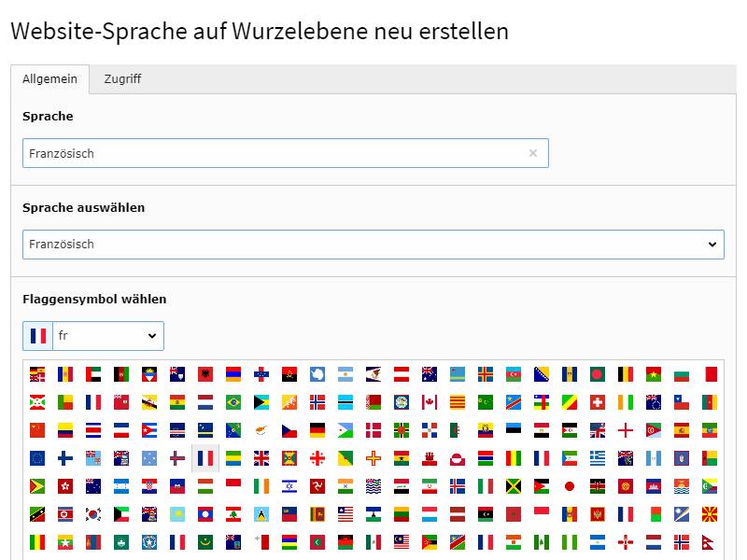The width and height of the screenshot is (747, 560).
Task: Select the Antarctica flag
Action: tap(317, 374)
